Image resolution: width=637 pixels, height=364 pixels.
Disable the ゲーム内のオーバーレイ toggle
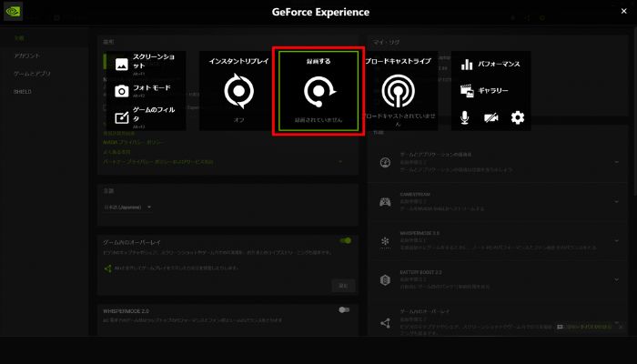(345, 240)
